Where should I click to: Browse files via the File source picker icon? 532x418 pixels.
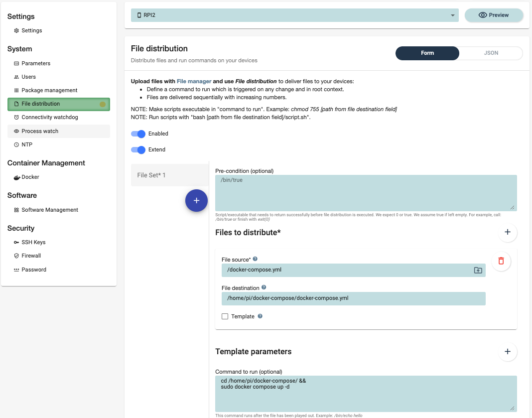[478, 270]
